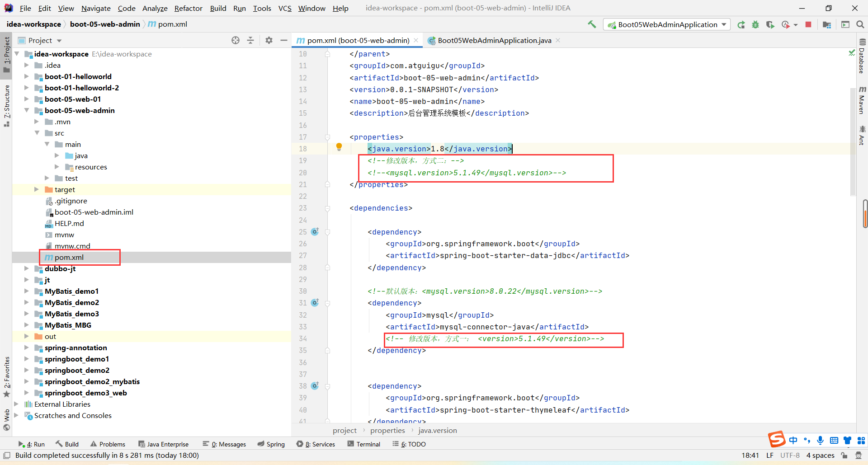Click the intention light bulb on line 18
This screenshot has width=868, height=465.
[339, 147]
